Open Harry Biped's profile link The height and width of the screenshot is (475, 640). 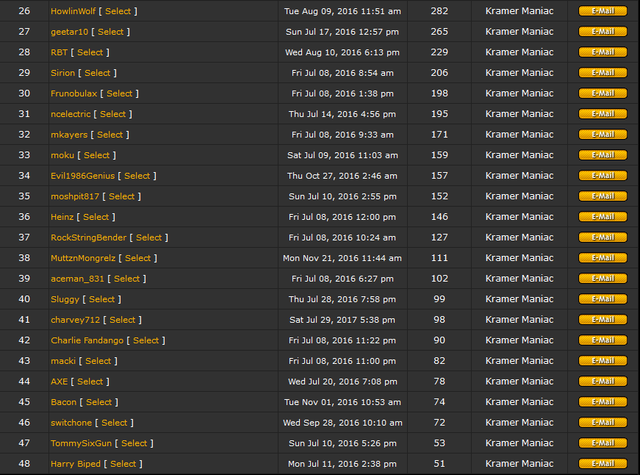pos(76,464)
